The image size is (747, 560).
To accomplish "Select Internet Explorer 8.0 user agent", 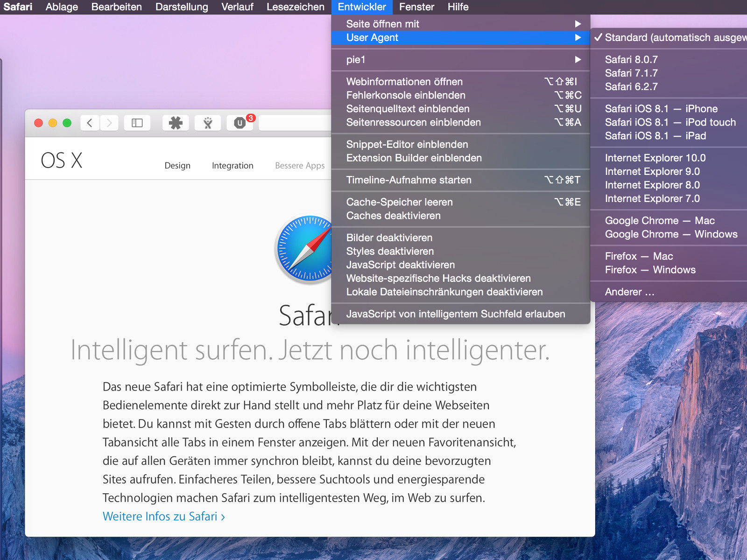I will (669, 185).
